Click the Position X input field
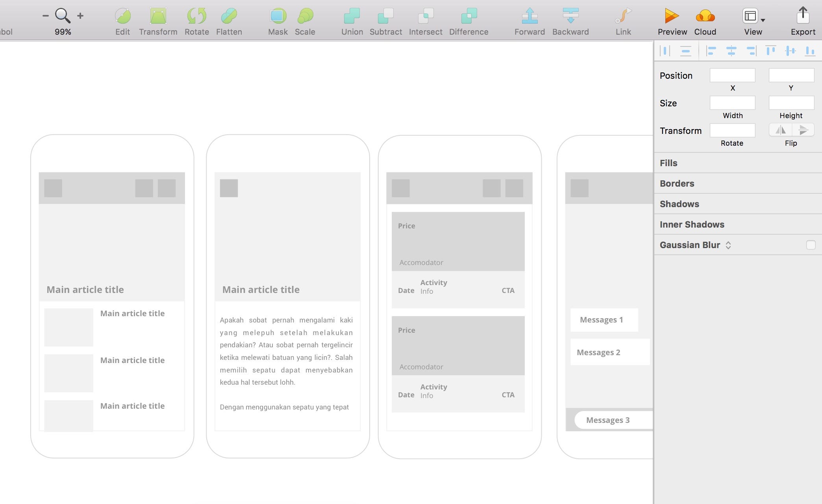 tap(732, 75)
